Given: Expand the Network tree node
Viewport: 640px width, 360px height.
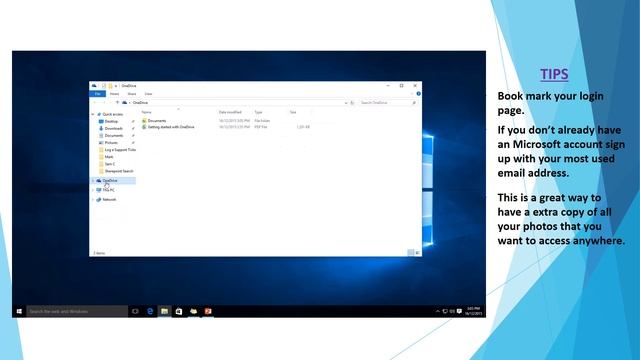Looking at the screenshot, I should pos(93,200).
